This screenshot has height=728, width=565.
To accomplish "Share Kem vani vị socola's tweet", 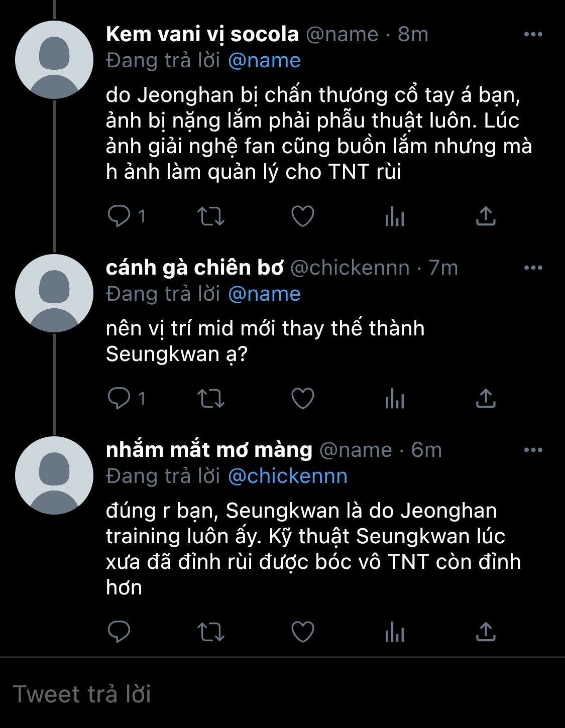I will [x=486, y=216].
